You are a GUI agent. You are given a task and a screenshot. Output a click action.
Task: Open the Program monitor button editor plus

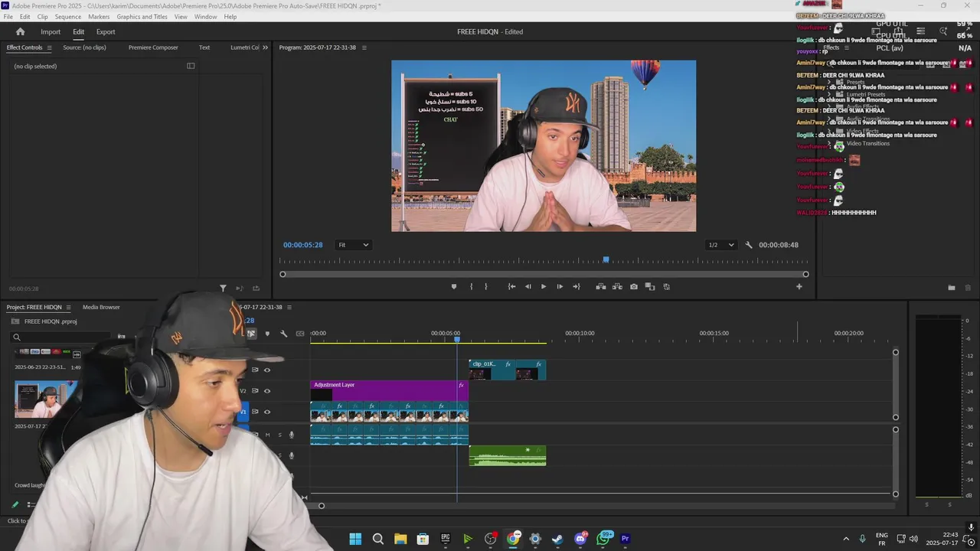coord(799,286)
